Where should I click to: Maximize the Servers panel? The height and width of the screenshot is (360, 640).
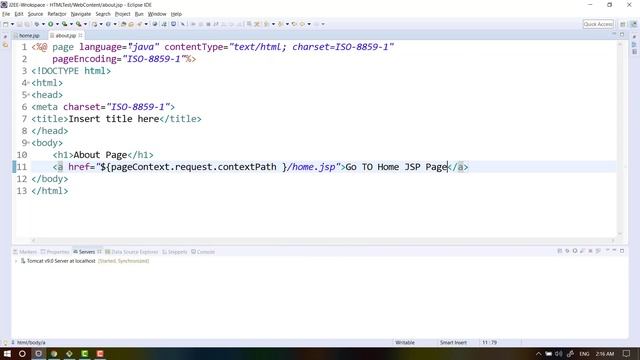tap(622, 251)
